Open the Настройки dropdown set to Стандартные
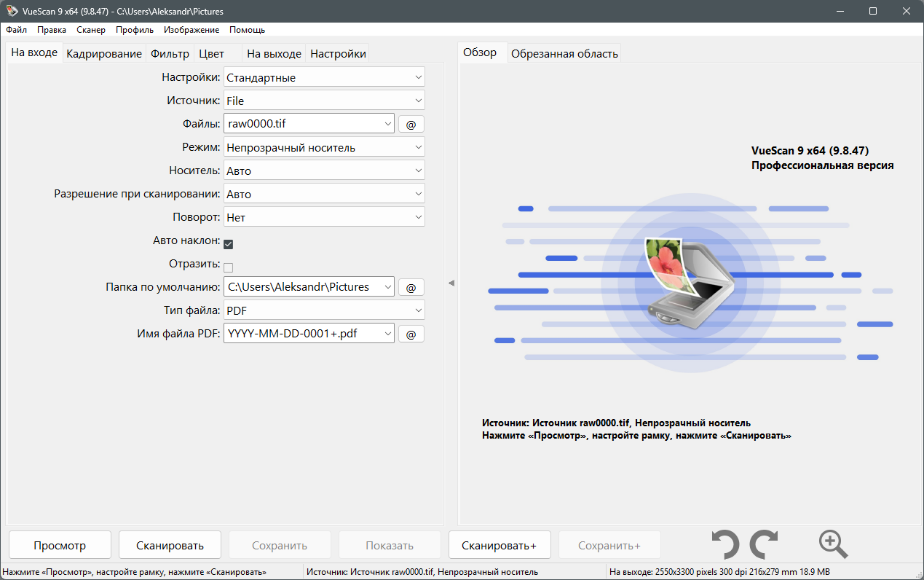The width and height of the screenshot is (924, 580). tap(324, 77)
